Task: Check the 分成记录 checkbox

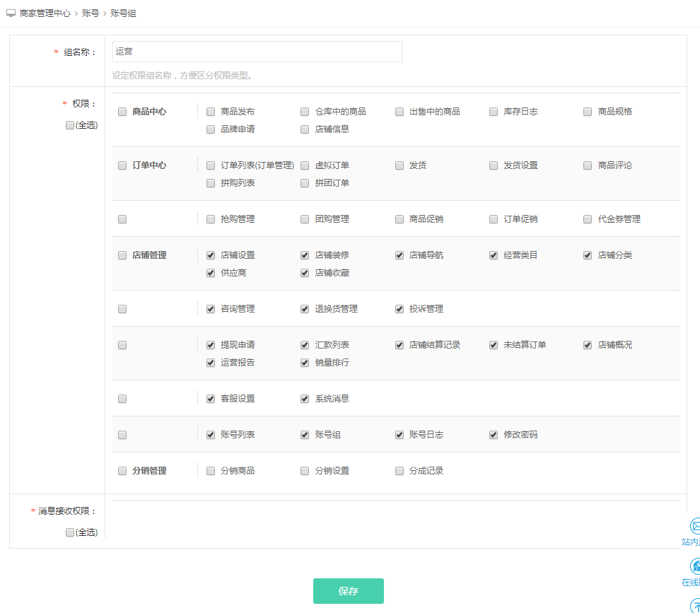Action: pos(399,471)
